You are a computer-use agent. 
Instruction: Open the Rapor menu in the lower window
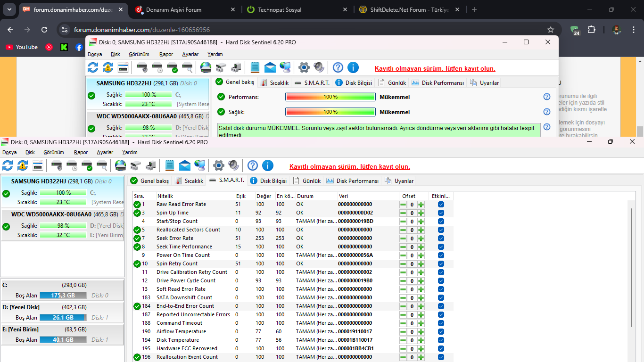[81, 152]
